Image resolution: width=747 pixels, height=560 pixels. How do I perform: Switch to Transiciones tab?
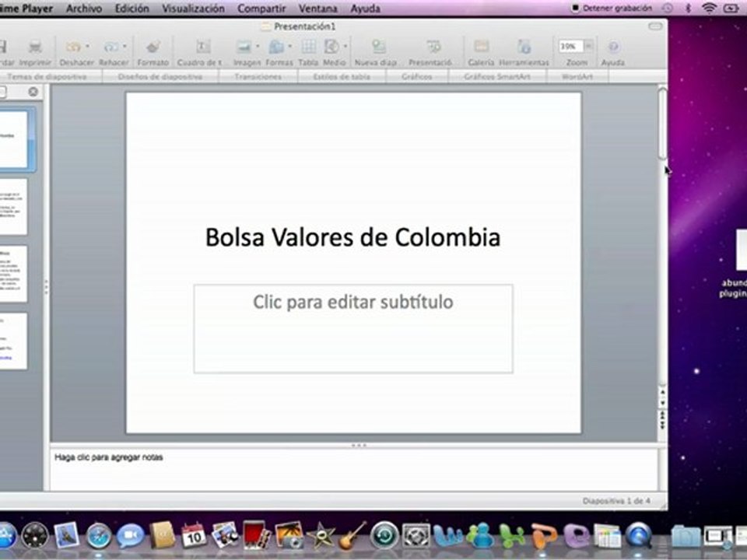(x=258, y=77)
